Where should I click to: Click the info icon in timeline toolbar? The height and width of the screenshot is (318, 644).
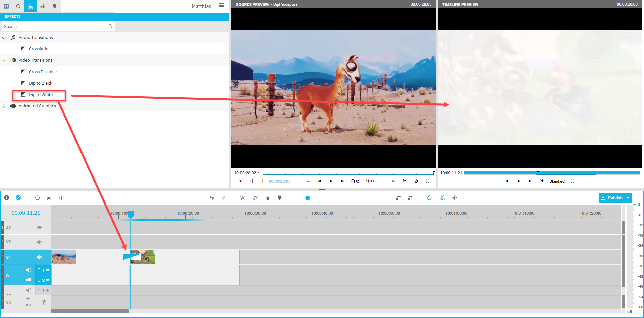6,198
